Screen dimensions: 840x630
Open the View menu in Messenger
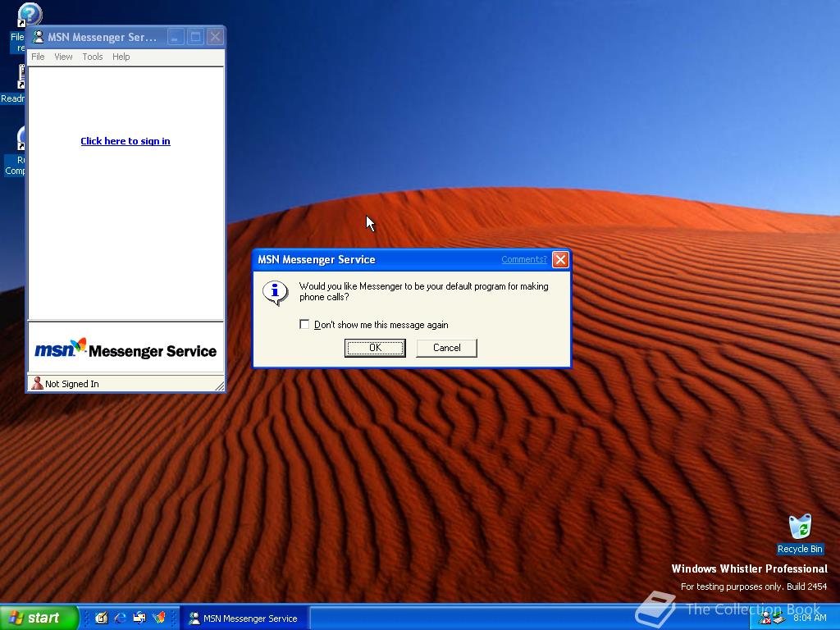click(x=63, y=57)
